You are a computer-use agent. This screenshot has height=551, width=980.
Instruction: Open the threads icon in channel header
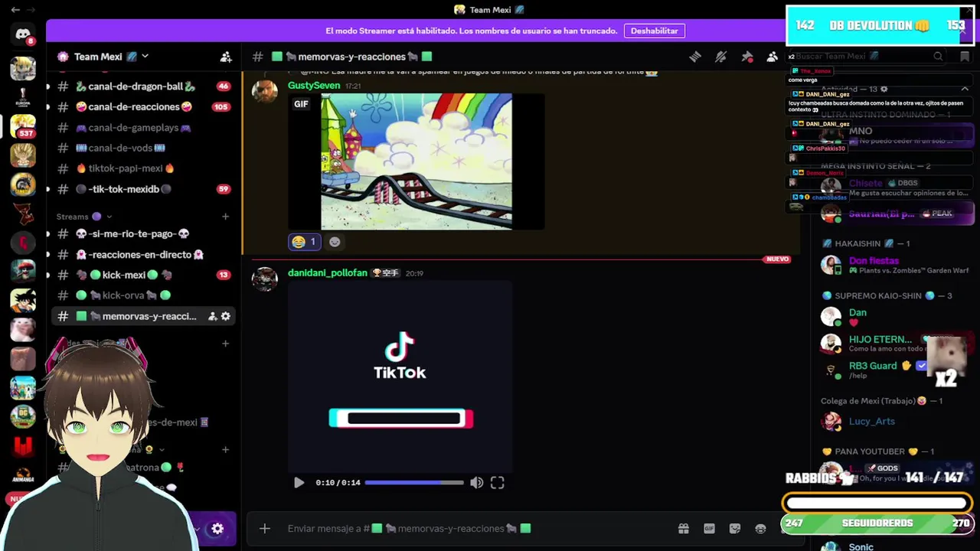pos(695,57)
